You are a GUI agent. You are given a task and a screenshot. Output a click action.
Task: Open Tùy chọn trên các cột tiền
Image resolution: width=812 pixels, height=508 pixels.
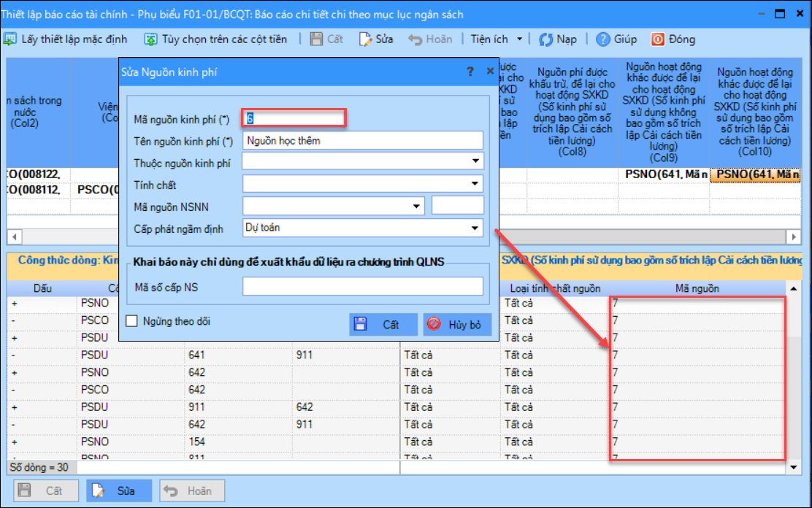[x=150, y=39]
